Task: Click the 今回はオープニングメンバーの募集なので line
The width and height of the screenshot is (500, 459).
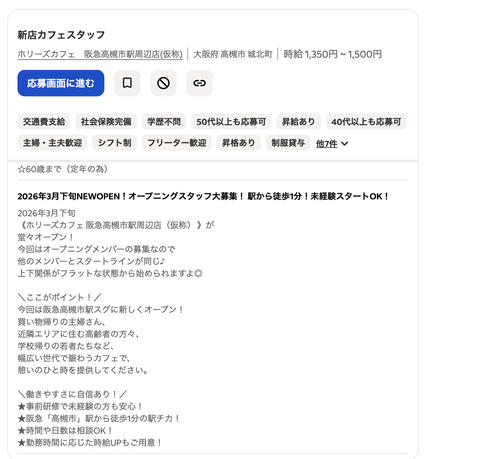Action: (x=96, y=249)
